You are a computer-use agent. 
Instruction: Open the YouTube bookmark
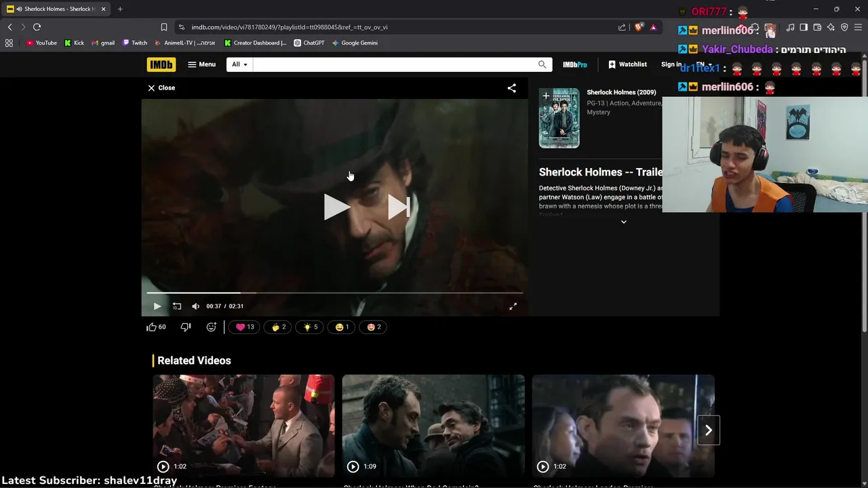[41, 43]
